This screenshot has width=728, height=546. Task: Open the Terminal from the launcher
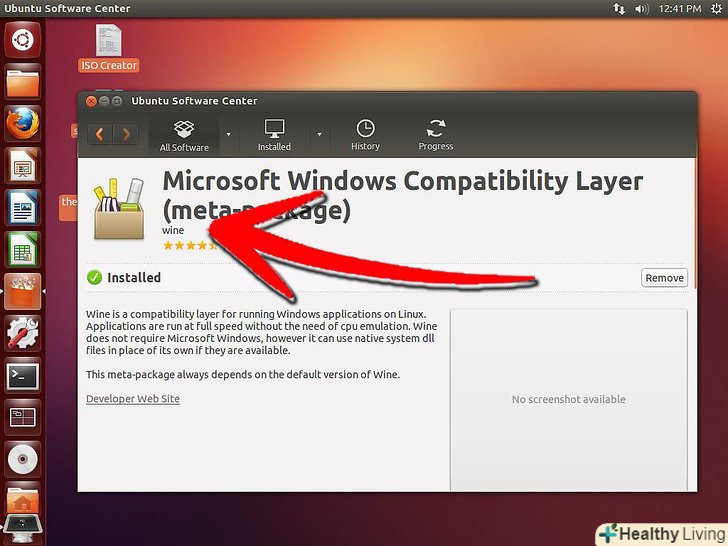(23, 375)
